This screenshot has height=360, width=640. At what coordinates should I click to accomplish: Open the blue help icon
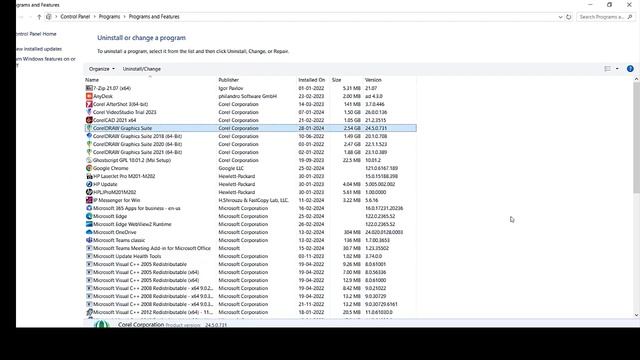point(630,69)
